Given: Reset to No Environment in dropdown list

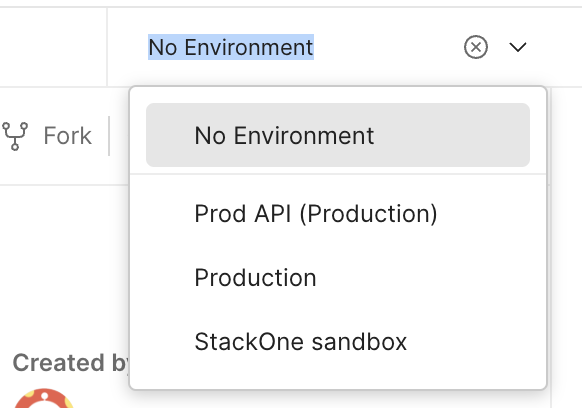Looking at the screenshot, I should [x=338, y=135].
